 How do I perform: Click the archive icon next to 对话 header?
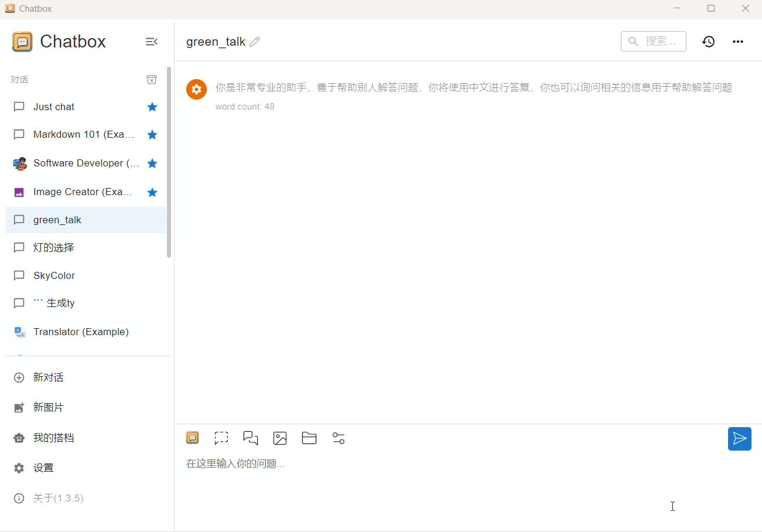click(152, 79)
